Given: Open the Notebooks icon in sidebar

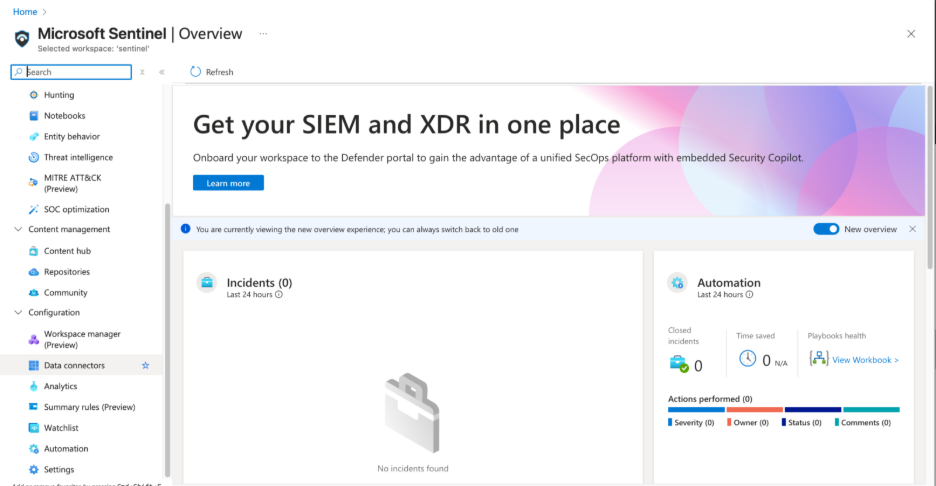Looking at the screenshot, I should coord(34,116).
